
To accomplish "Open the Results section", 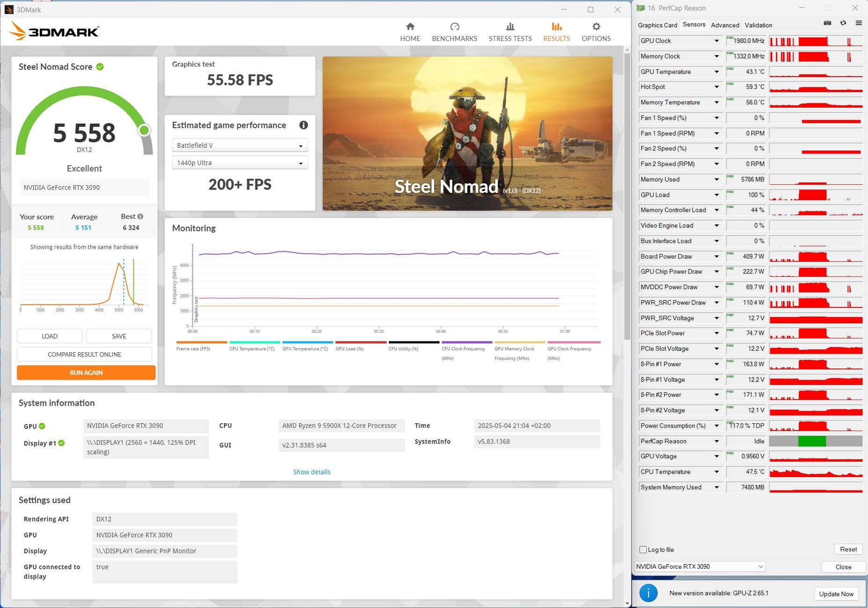I will pos(556,32).
